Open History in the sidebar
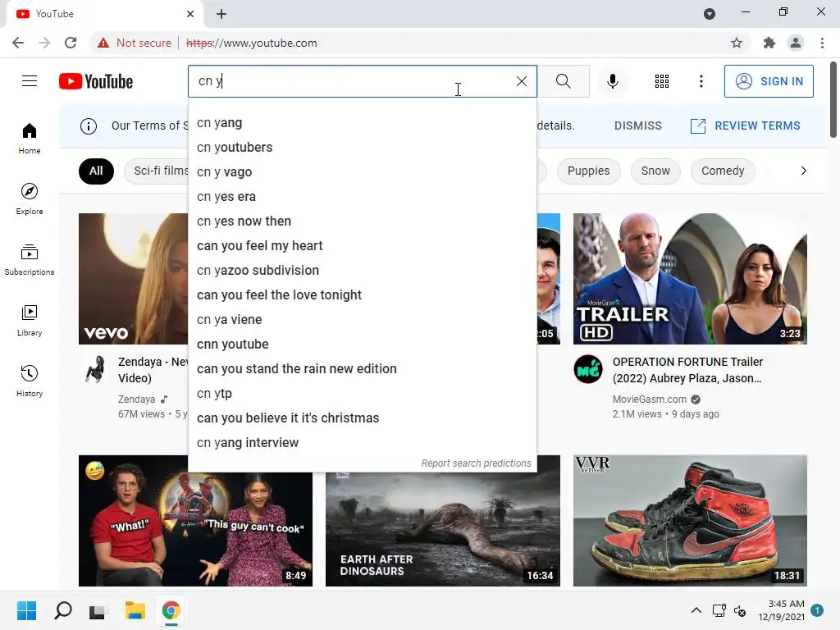Screen dimensions: 840x630 [30, 381]
